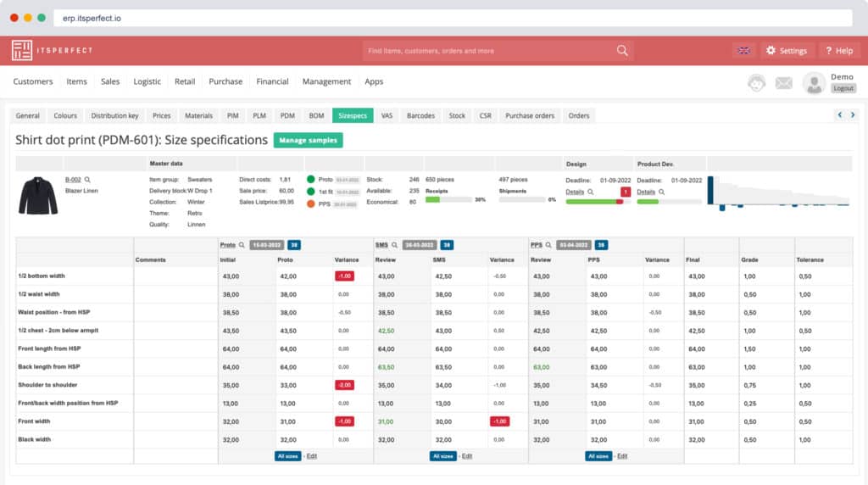The height and width of the screenshot is (485, 868).
Task: Open the support agent headset icon
Action: pos(756,83)
